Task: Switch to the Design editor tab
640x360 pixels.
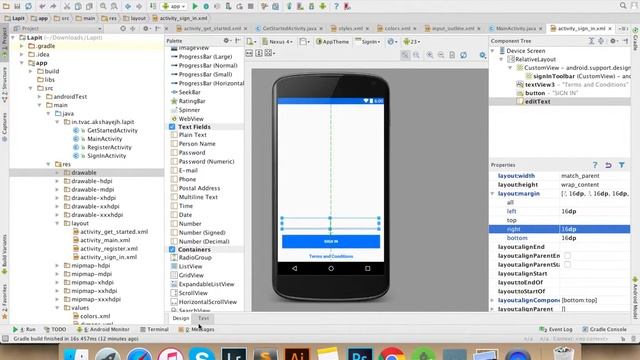Action: [x=180, y=318]
